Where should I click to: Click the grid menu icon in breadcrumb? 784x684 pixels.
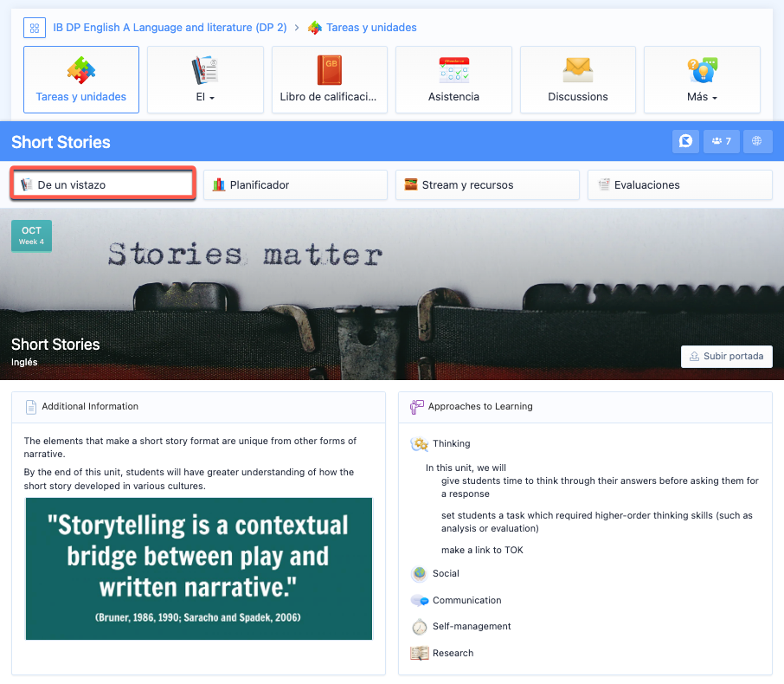[35, 28]
